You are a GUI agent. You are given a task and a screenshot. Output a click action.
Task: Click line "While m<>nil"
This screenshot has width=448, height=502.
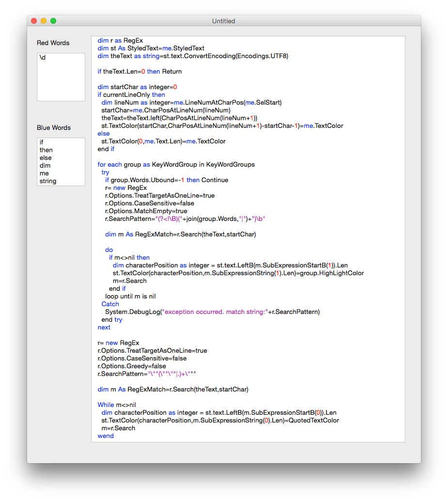[117, 405]
